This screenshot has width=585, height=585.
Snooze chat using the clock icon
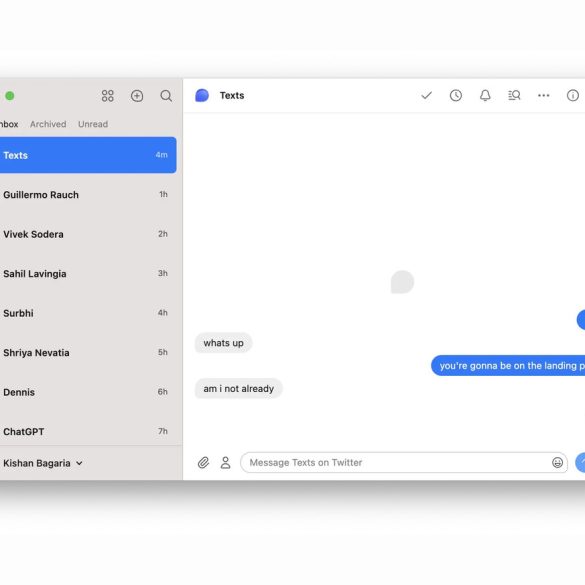(456, 96)
